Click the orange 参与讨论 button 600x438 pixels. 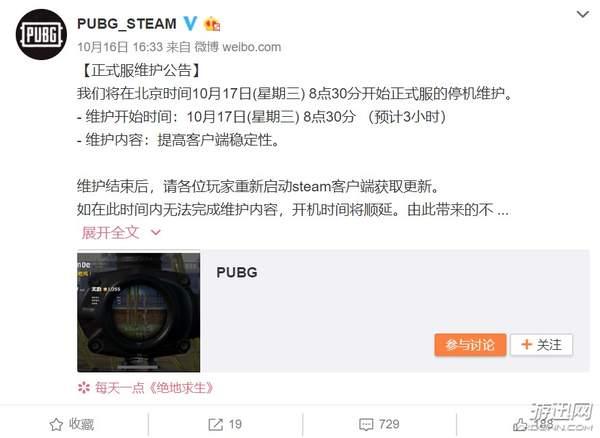click(470, 345)
